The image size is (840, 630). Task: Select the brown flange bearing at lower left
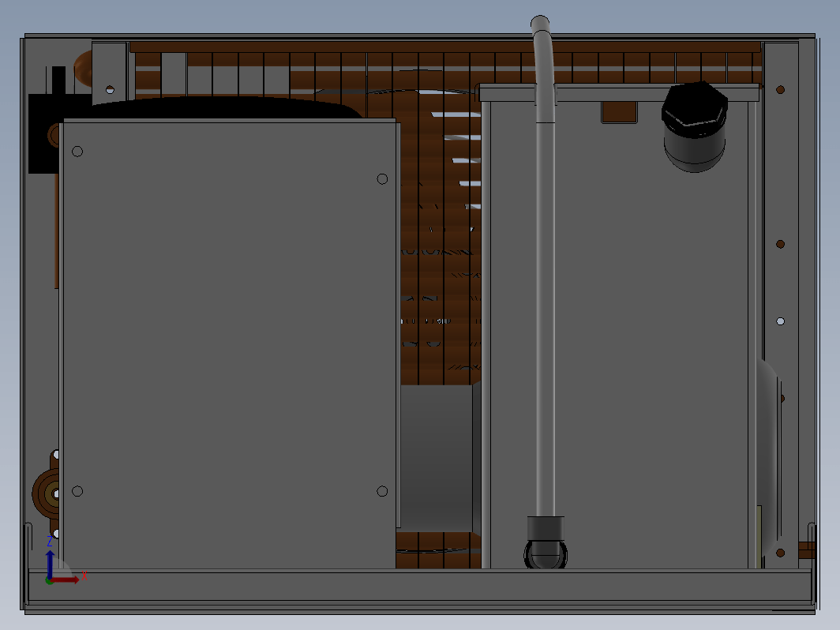pos(46,493)
